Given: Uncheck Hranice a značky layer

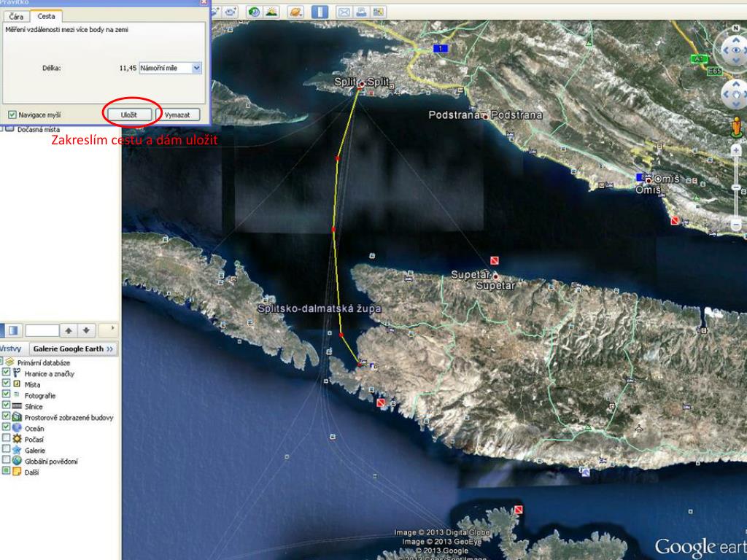Looking at the screenshot, I should click(x=6, y=372).
